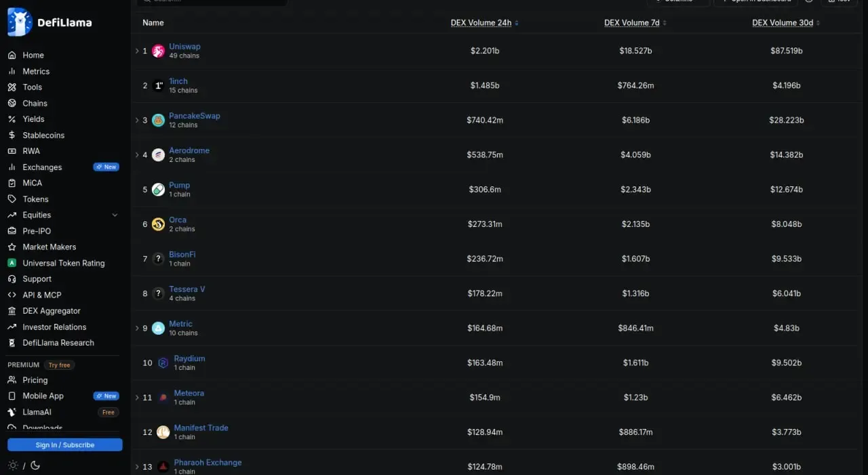Click the Tokens tag icon

tap(12, 199)
